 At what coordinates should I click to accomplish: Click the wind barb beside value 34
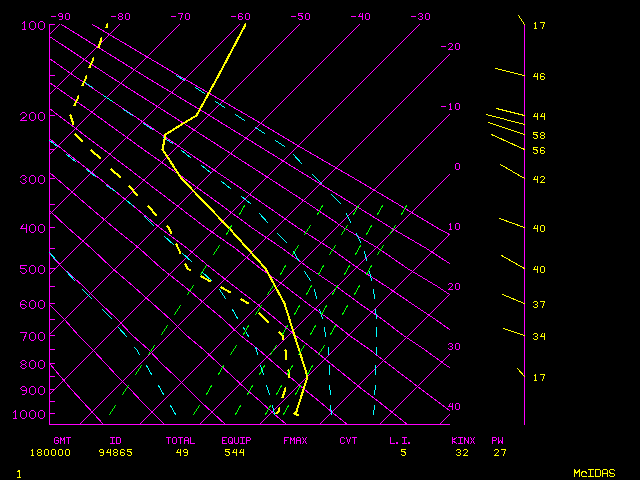513,332
